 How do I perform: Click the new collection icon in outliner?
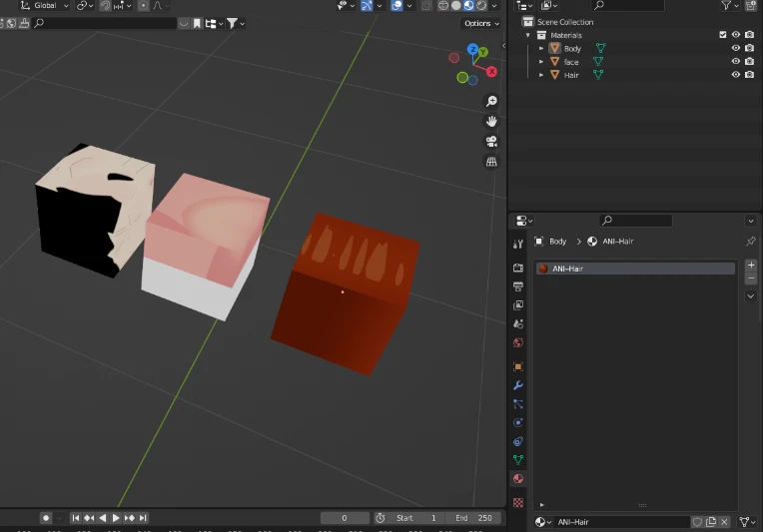pos(751,5)
